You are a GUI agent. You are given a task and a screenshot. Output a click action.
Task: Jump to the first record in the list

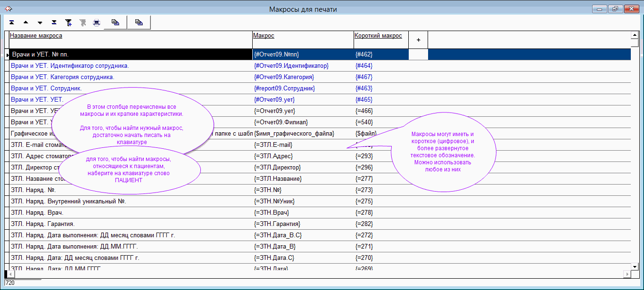(x=11, y=23)
